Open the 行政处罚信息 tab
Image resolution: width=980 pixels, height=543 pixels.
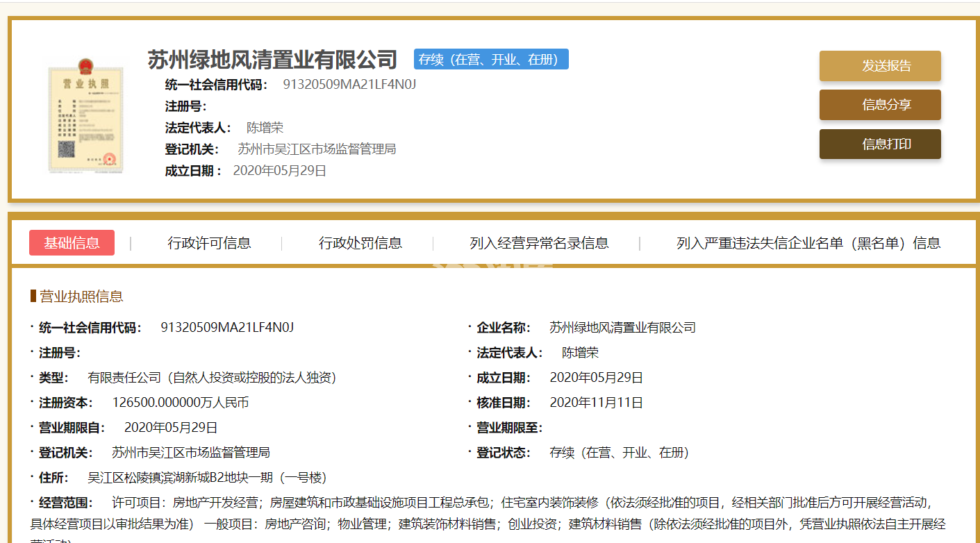coord(360,243)
